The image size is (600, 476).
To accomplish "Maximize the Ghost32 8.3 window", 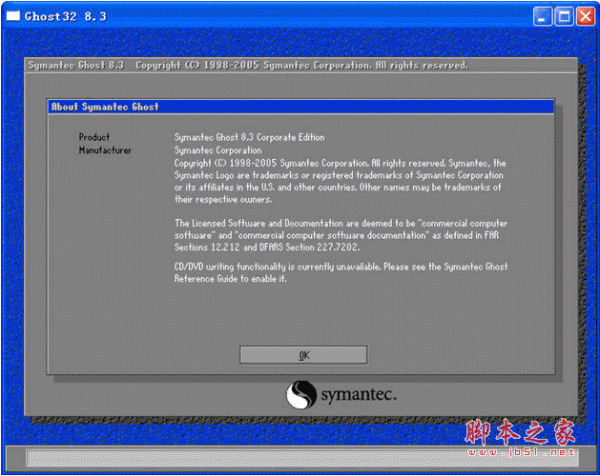I will [x=564, y=16].
